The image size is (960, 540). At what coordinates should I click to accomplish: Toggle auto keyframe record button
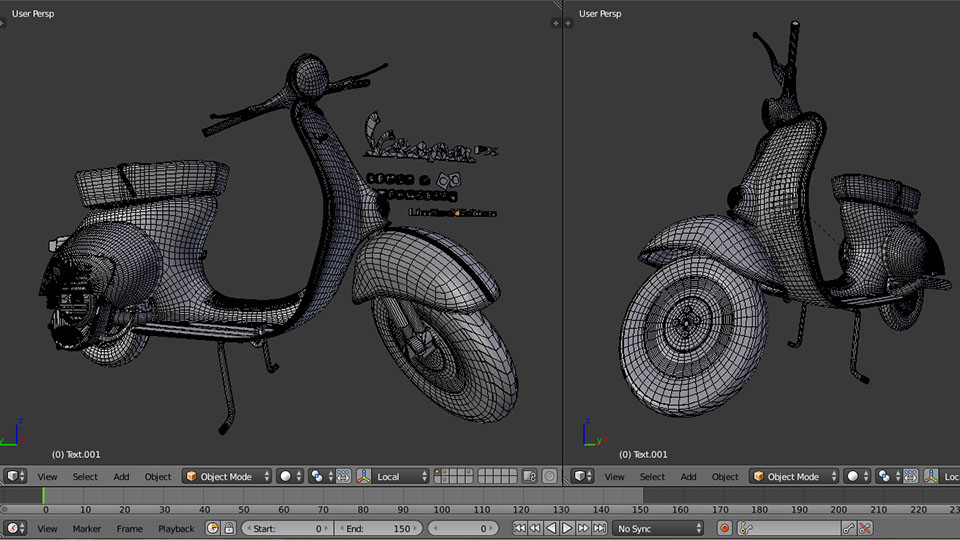tap(724, 528)
